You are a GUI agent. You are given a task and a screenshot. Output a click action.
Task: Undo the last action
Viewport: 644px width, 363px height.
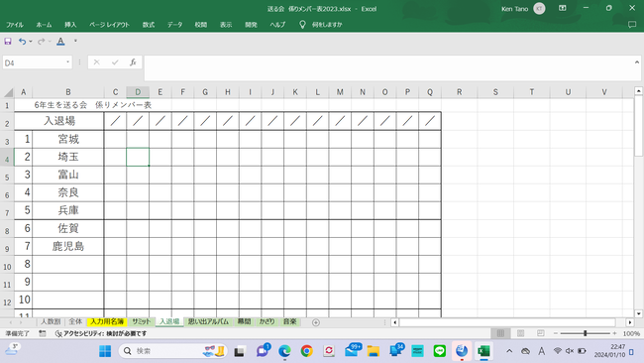point(22,41)
